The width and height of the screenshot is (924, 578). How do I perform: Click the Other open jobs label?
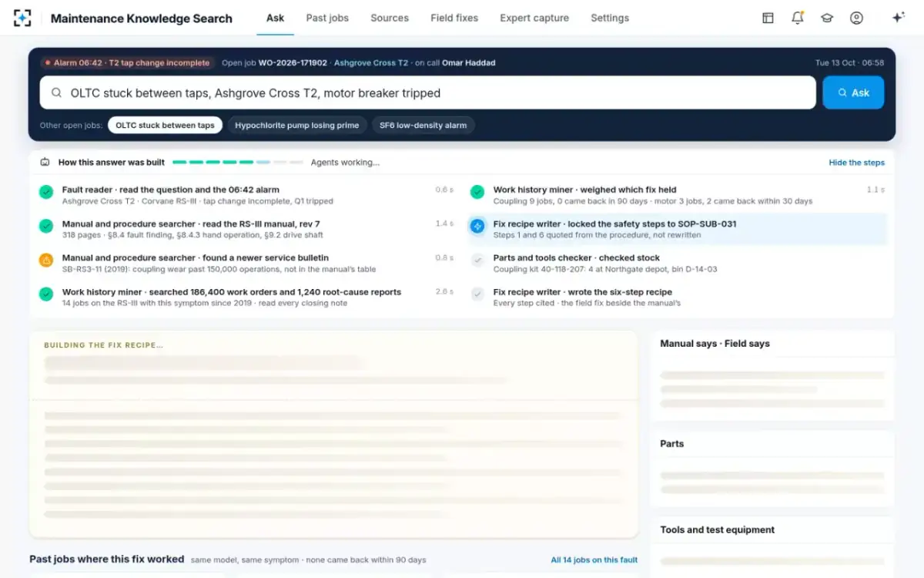pyautogui.click(x=71, y=125)
